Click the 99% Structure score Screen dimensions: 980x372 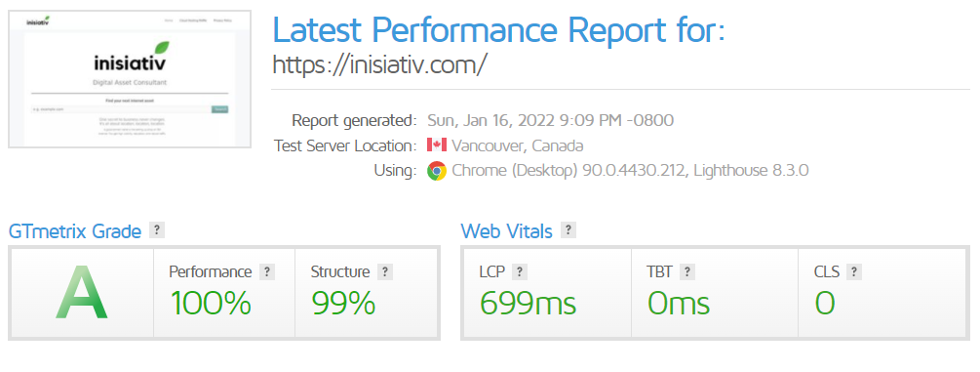pyautogui.click(x=344, y=304)
